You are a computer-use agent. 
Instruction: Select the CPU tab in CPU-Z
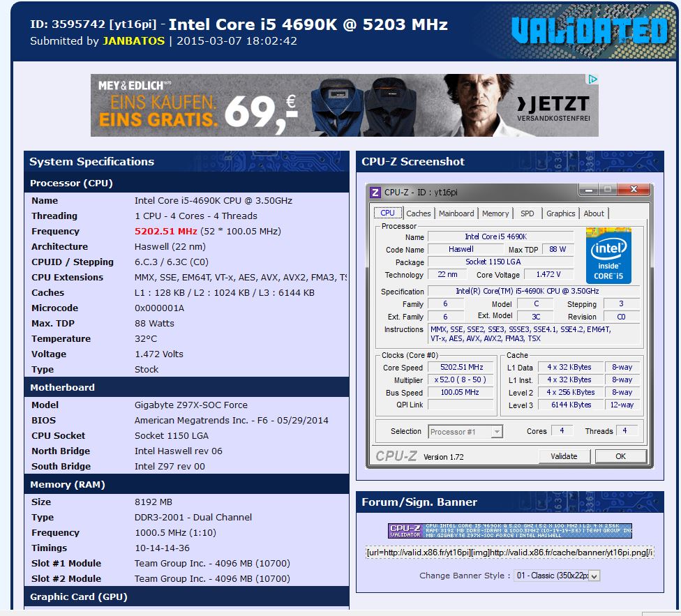click(387, 213)
